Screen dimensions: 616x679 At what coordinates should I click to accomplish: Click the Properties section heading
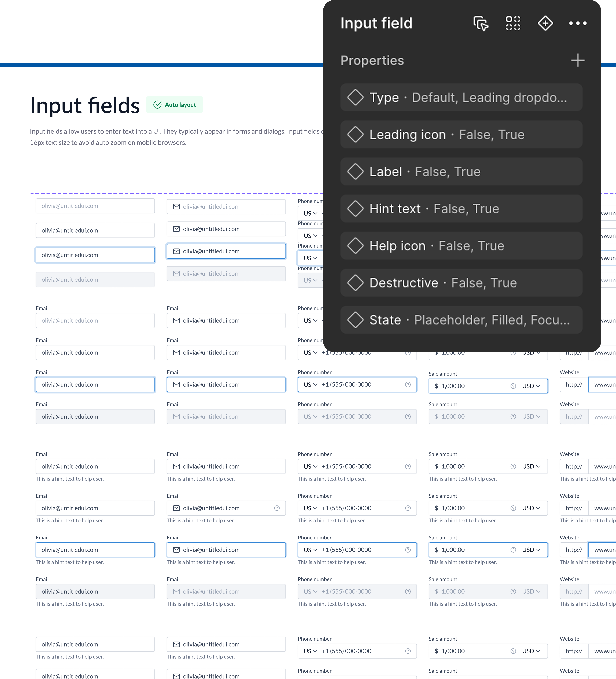[372, 61]
